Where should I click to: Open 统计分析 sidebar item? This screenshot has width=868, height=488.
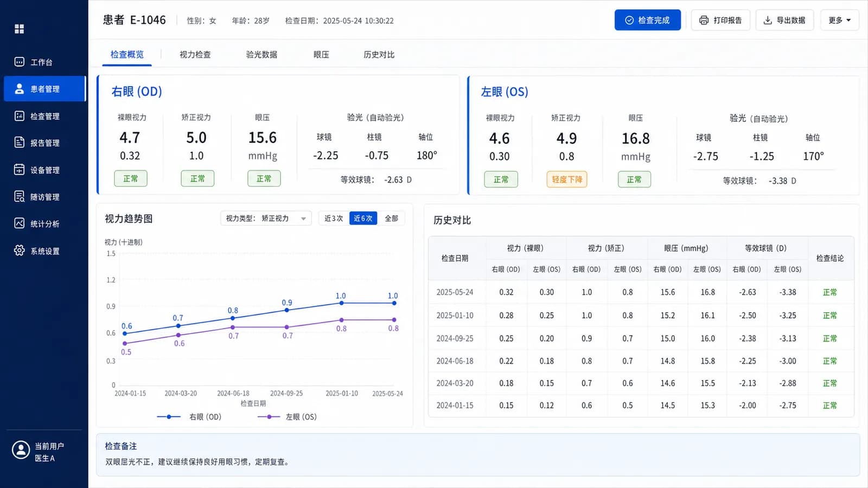(x=43, y=223)
